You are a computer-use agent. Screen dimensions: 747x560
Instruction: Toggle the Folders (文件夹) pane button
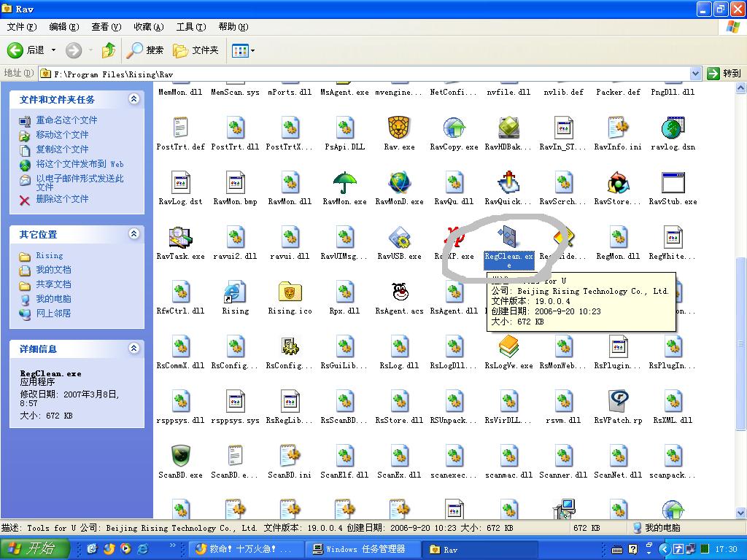[196, 50]
